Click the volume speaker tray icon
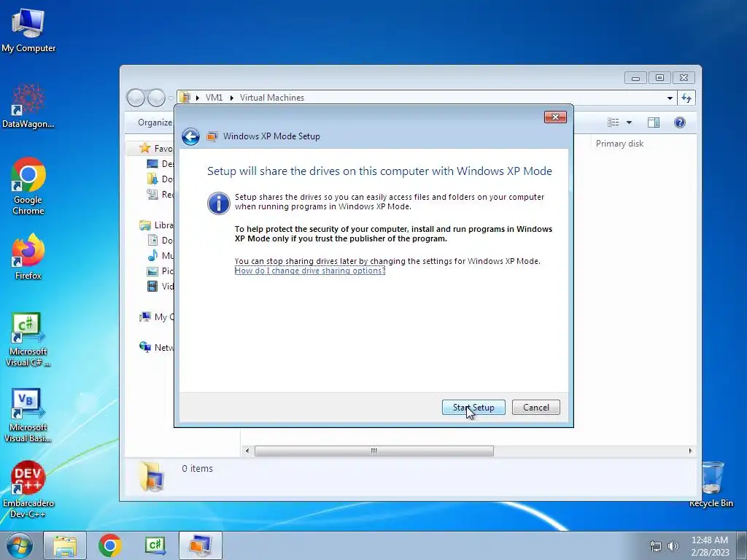Image resolution: width=747 pixels, height=560 pixels. [x=673, y=546]
